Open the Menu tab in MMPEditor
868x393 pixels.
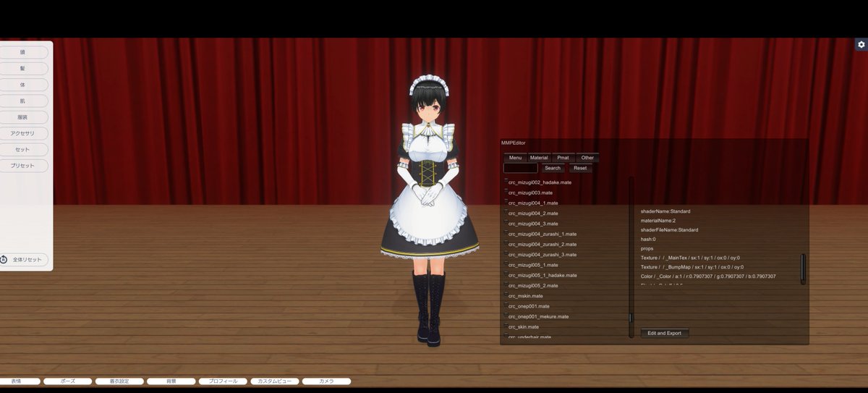pyautogui.click(x=515, y=157)
